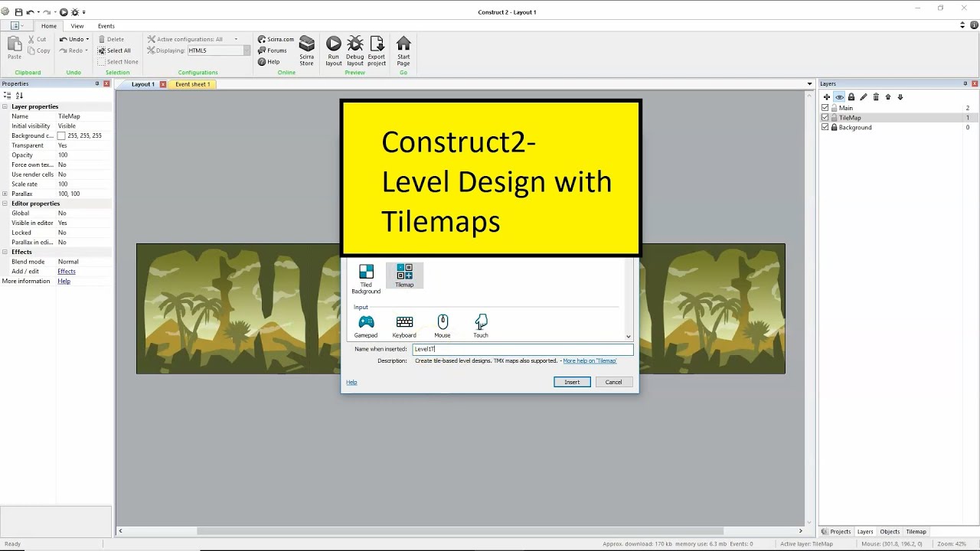This screenshot has width=980, height=551.
Task: Switch Properties panel to categorized view
Action: click(8, 96)
